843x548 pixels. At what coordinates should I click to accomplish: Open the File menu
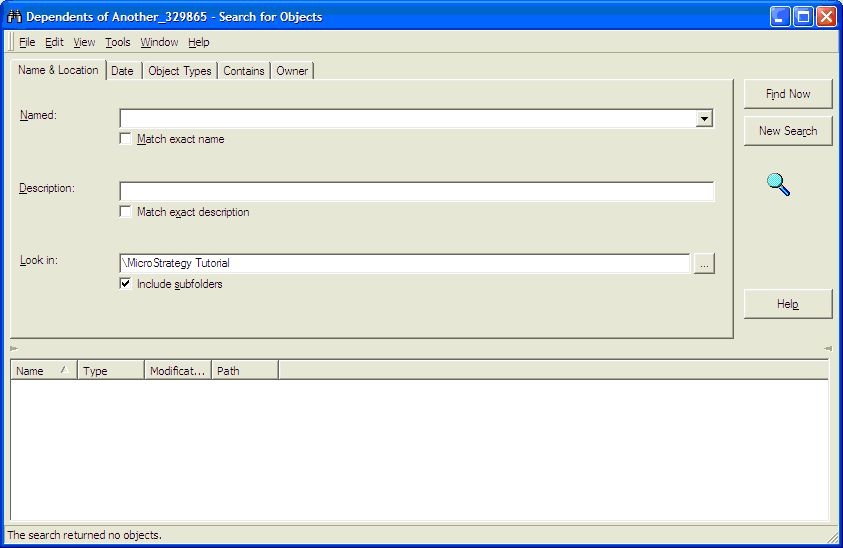[27, 42]
